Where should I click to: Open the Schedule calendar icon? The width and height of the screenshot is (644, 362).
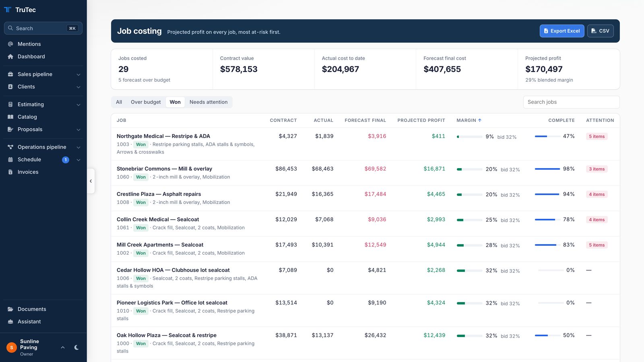10,159
